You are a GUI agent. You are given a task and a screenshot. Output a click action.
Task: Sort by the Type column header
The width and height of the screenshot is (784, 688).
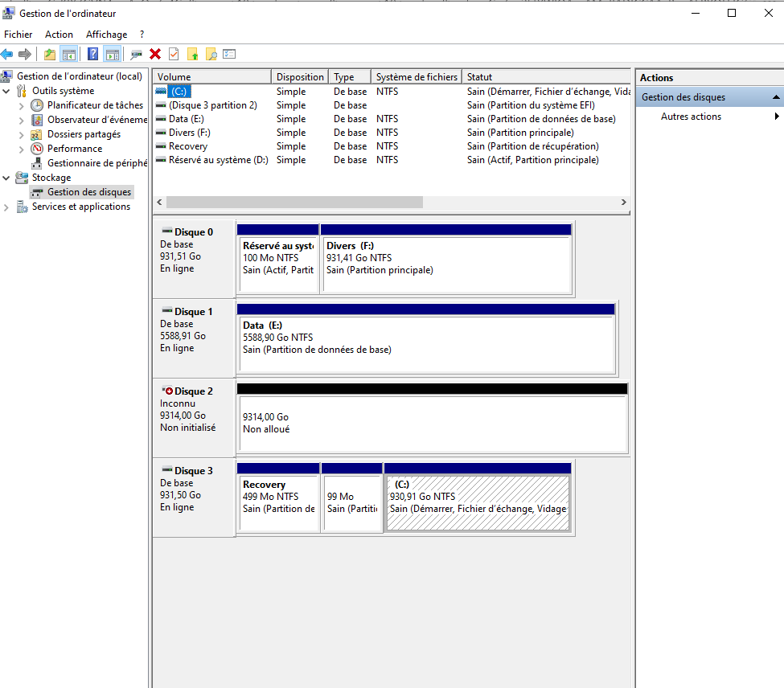[350, 77]
